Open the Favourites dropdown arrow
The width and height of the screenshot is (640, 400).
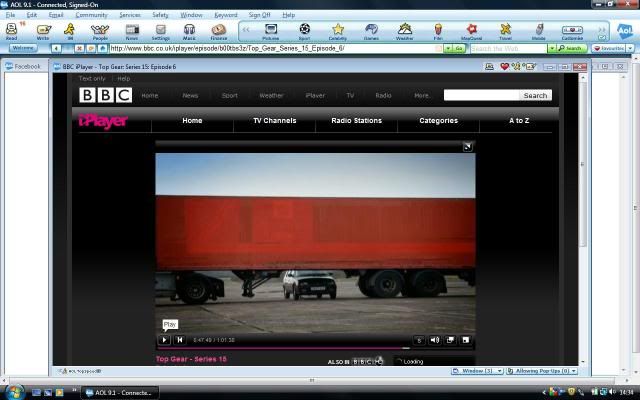(631, 49)
